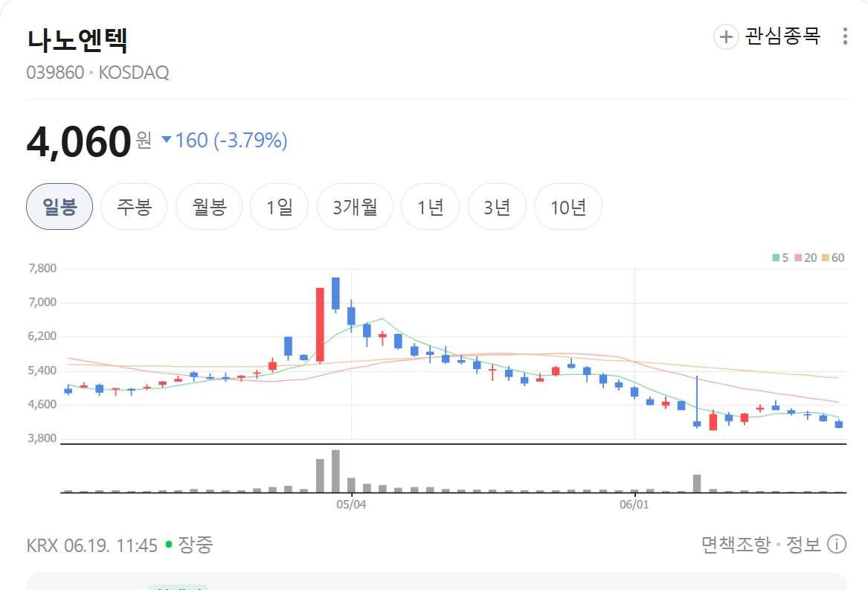Screen dimensions: 868x590
Task: Click the 5,400 price axis label
Action: [42, 371]
